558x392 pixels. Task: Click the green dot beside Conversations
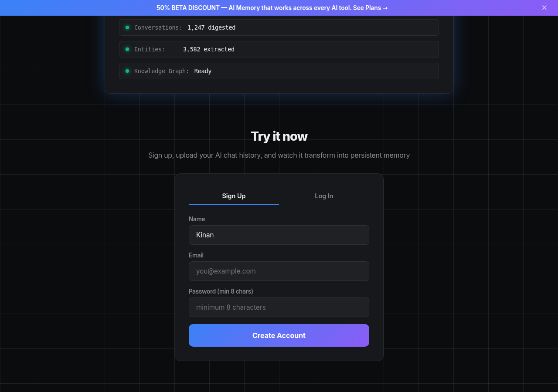pyautogui.click(x=127, y=27)
